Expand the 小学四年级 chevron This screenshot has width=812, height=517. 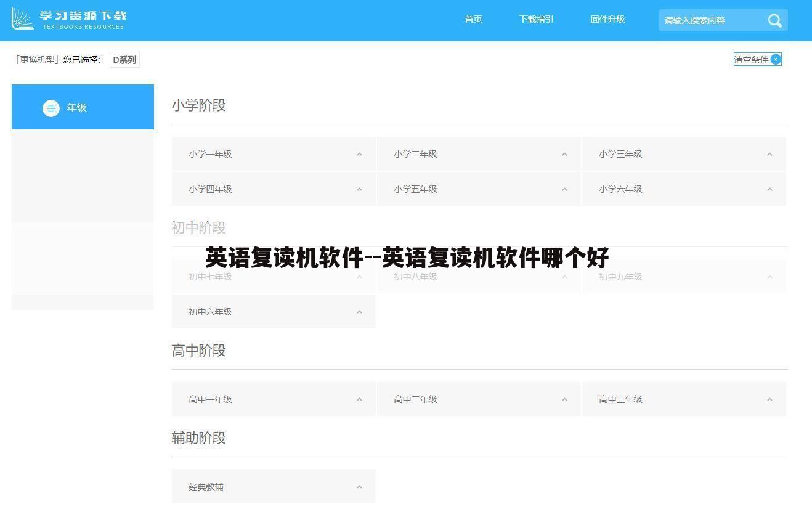coord(359,189)
